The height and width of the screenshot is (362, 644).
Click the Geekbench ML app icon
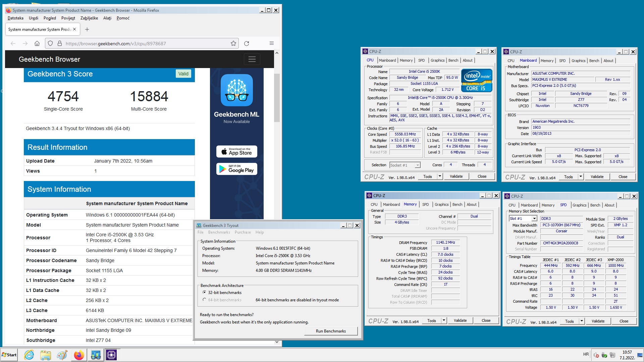237,90
